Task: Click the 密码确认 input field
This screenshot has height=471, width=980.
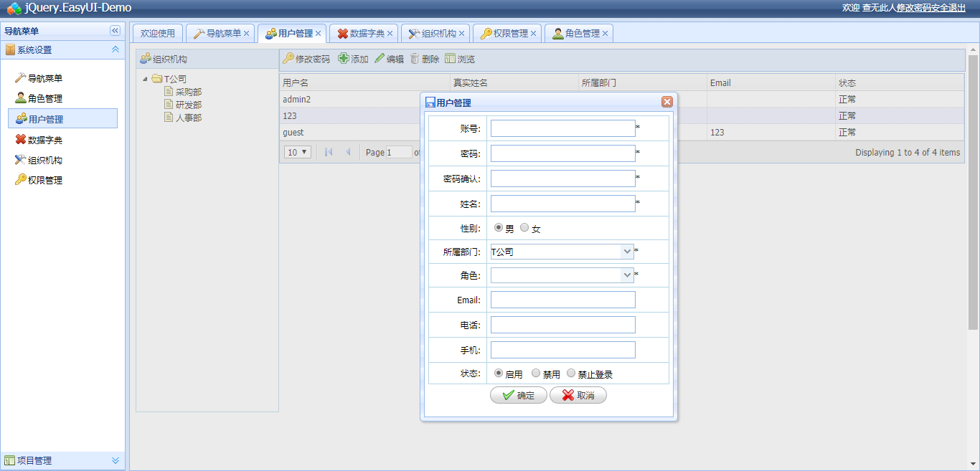Action: click(x=563, y=179)
